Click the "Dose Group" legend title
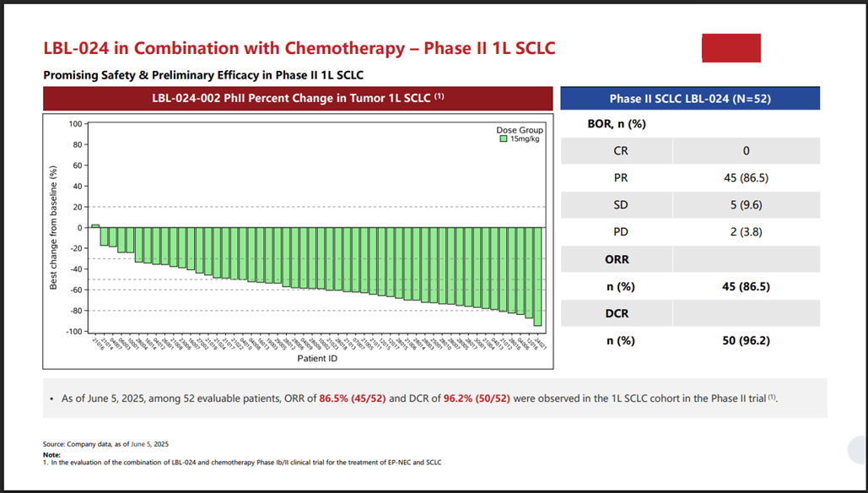Screen dimensions: 868x493 520,130
